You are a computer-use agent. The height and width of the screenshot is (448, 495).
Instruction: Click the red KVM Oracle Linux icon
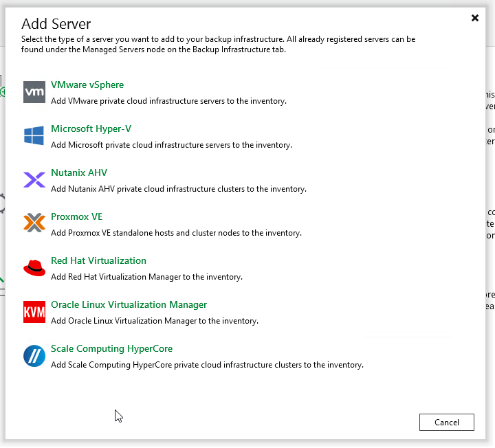pyautogui.click(x=34, y=312)
